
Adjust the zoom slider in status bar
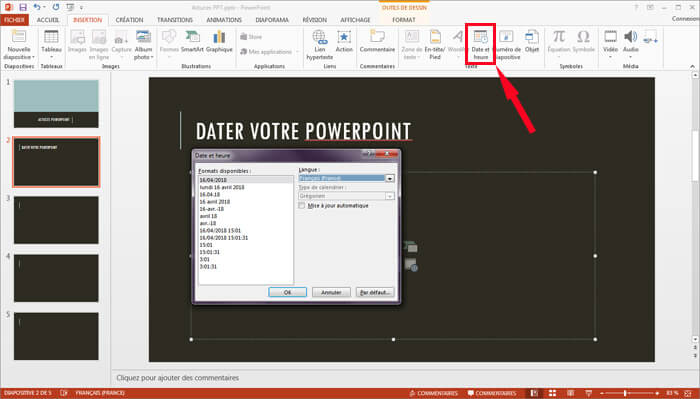pos(625,393)
